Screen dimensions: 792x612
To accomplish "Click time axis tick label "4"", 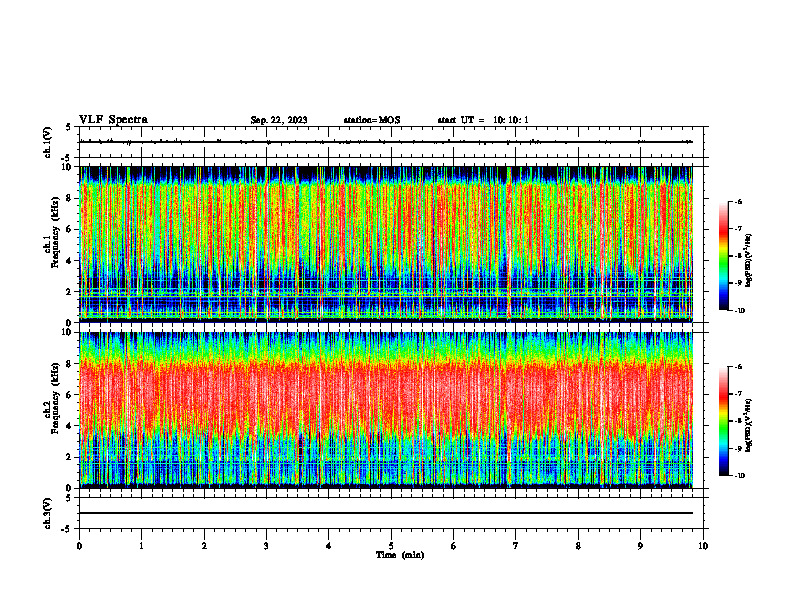I will pos(329,546).
